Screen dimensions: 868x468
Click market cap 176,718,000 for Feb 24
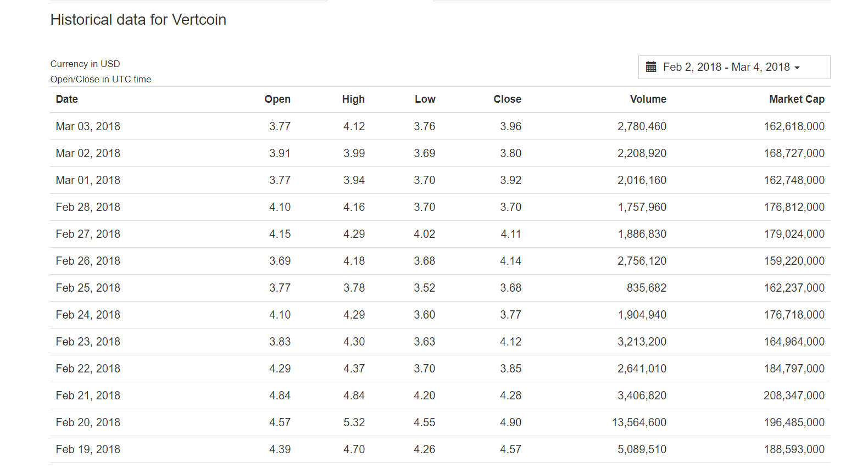pos(794,315)
